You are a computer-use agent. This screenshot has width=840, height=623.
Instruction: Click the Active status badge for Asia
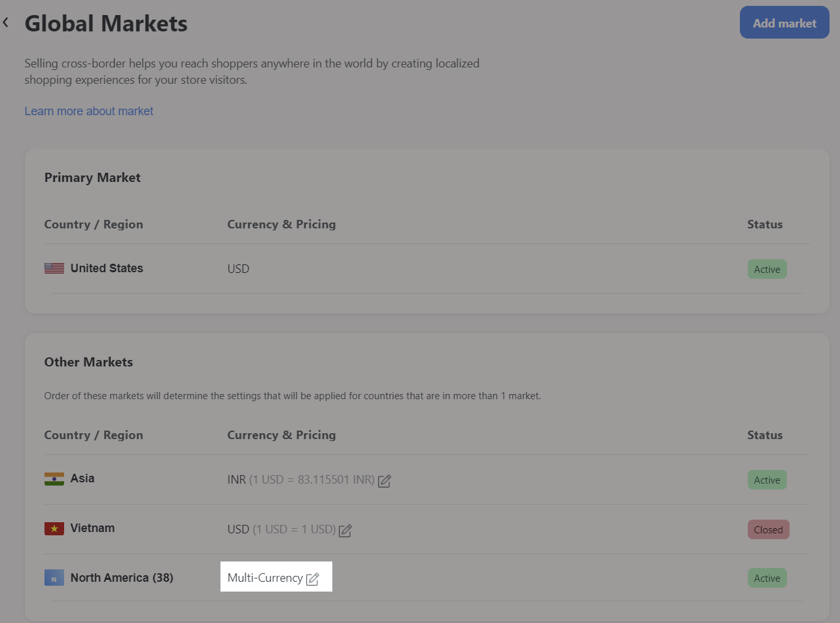tap(767, 480)
